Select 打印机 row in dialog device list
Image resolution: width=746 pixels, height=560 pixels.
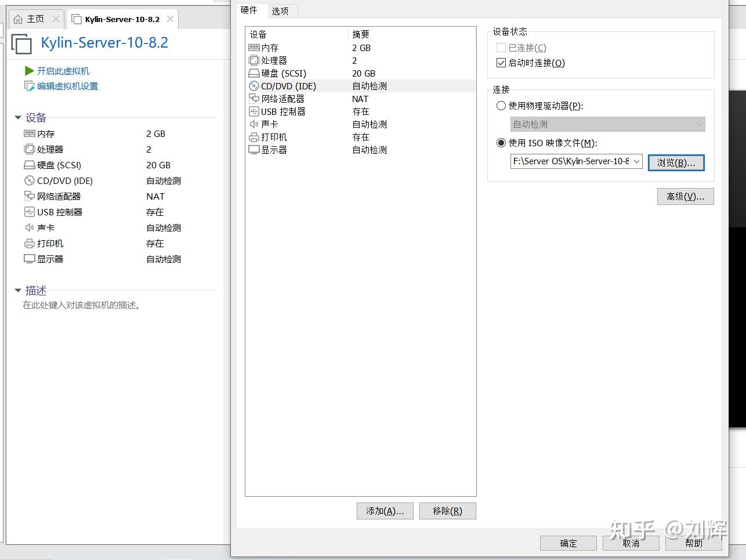coord(361,137)
